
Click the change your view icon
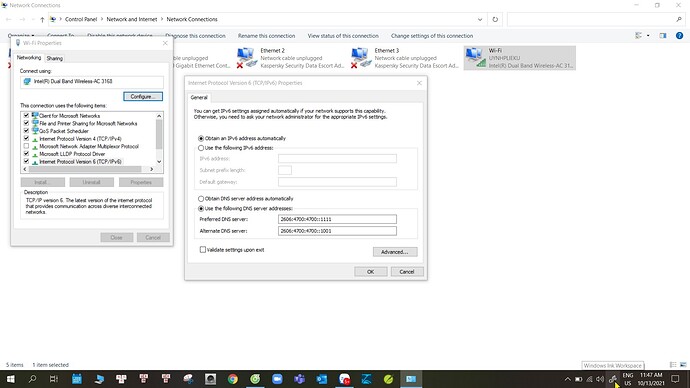pos(639,36)
